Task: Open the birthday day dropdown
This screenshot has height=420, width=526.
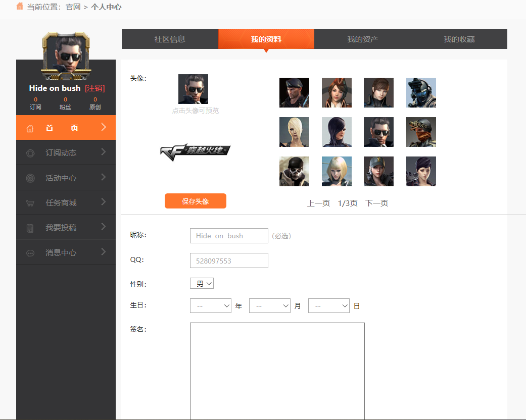Action: [329, 306]
